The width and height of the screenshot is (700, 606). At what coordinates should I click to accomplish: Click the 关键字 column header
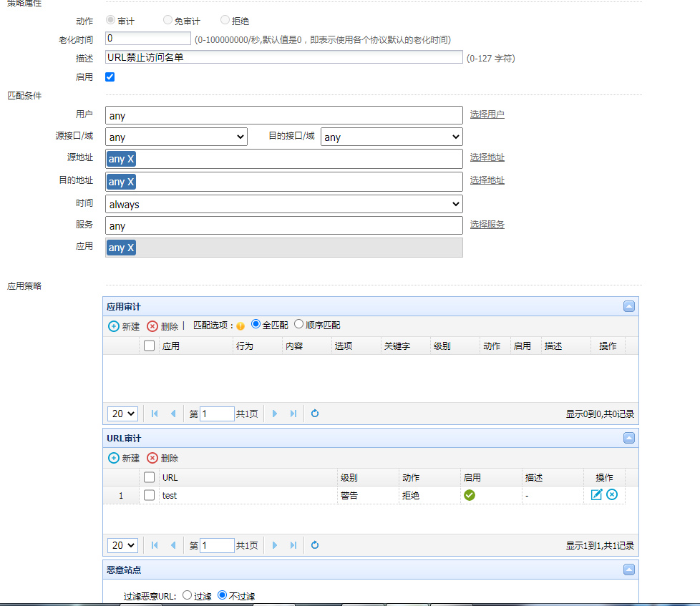click(405, 346)
